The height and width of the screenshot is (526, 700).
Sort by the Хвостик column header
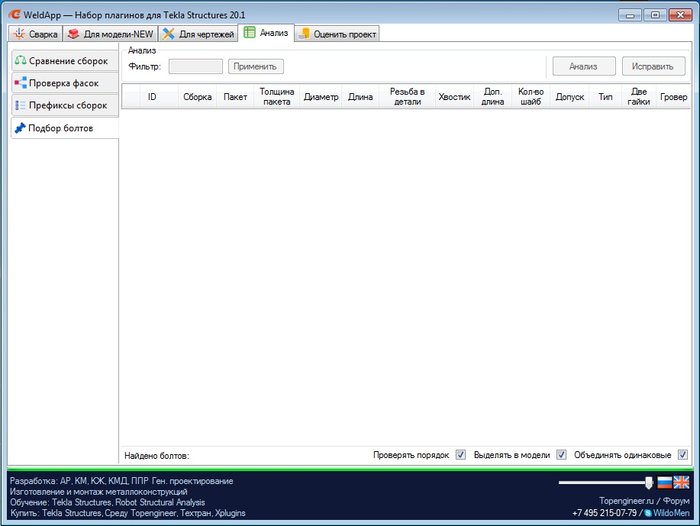pos(454,96)
